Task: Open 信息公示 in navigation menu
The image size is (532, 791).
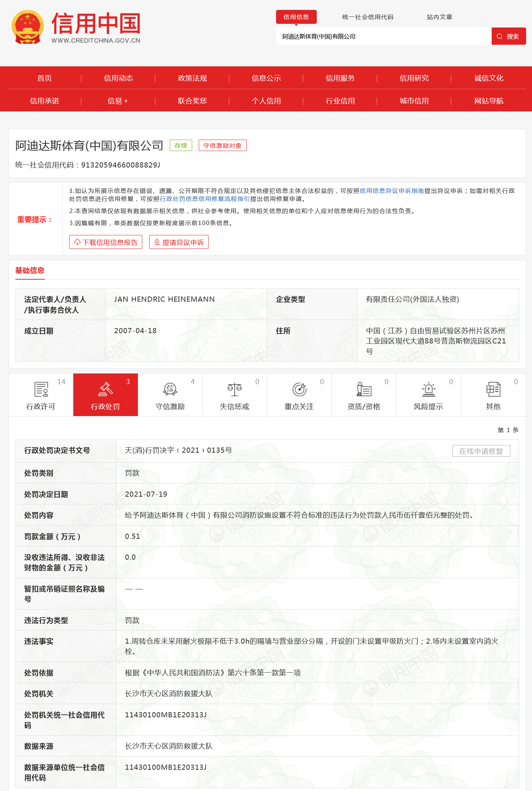Action: (266, 78)
